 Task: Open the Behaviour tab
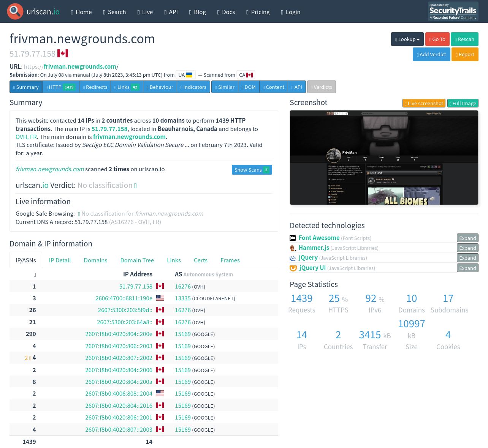tap(160, 87)
